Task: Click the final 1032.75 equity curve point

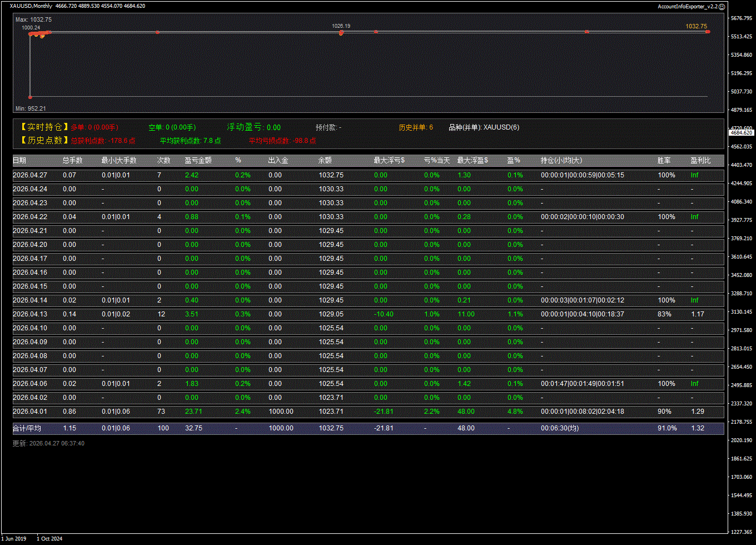Action: [708, 32]
